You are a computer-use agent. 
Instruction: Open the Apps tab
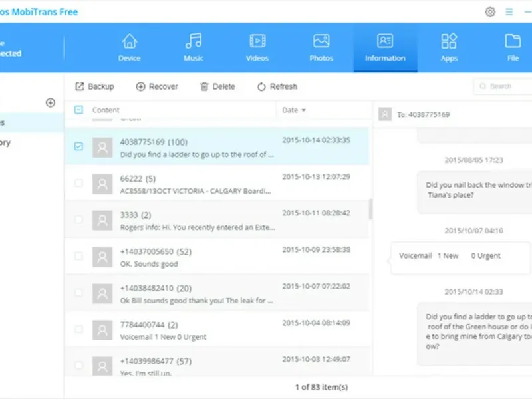tap(449, 48)
